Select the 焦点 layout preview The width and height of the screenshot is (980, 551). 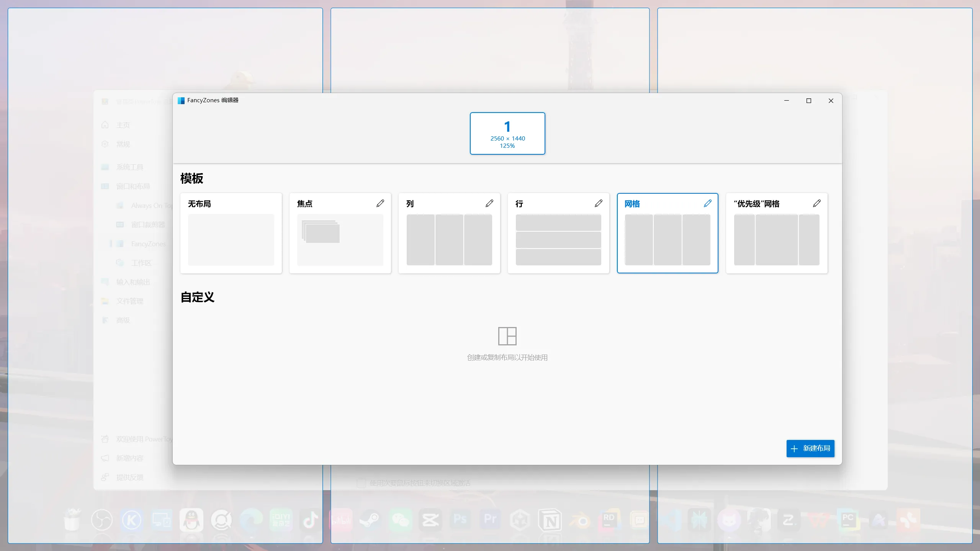coord(340,239)
